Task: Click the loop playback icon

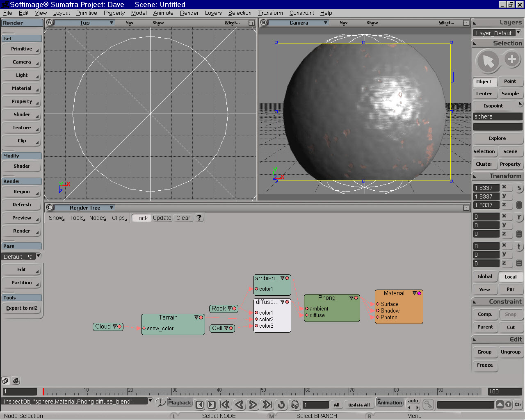Action: (281, 405)
